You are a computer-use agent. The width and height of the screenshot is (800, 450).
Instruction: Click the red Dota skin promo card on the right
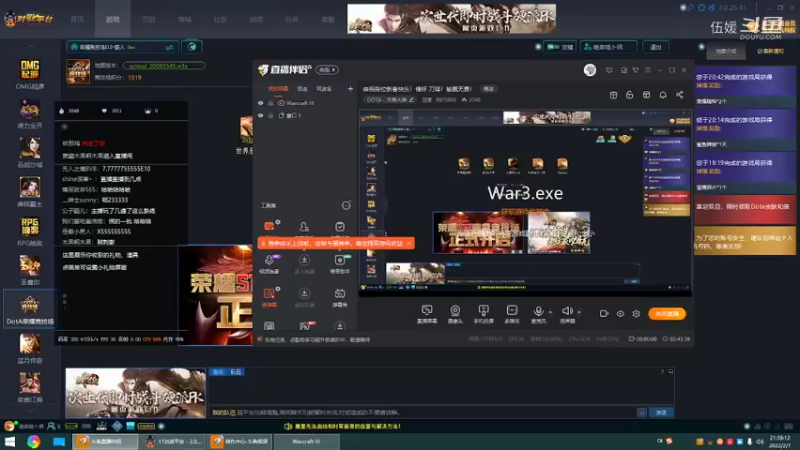(x=745, y=210)
